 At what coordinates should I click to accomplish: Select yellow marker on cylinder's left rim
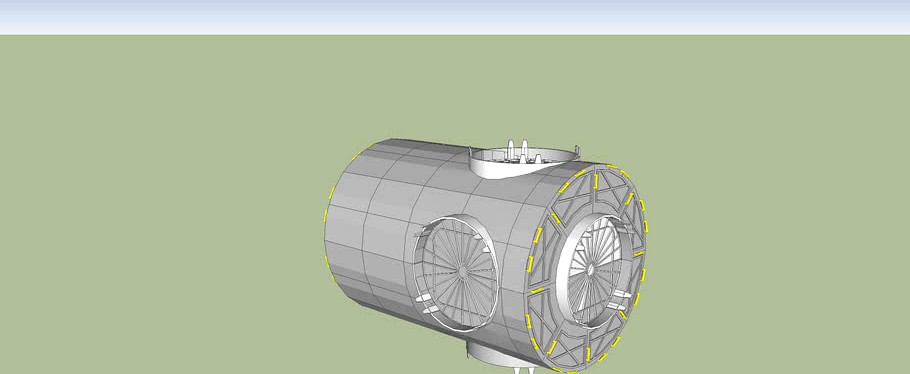(x=331, y=192)
